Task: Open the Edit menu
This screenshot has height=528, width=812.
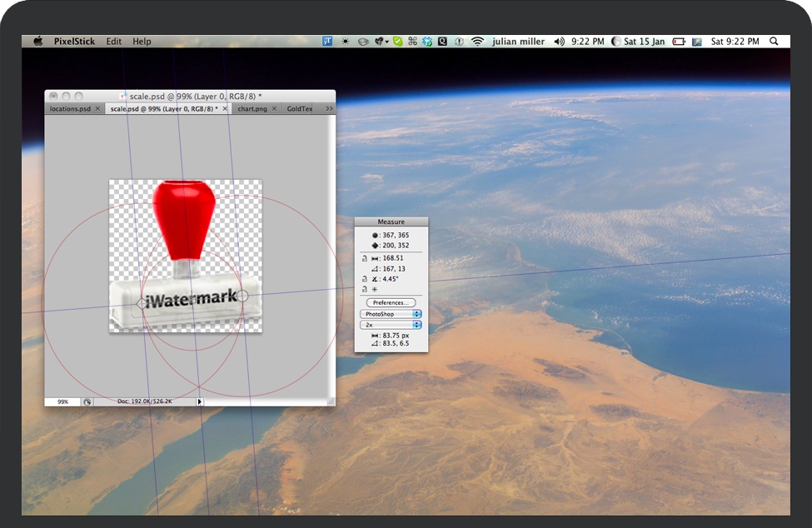Action: tap(113, 42)
